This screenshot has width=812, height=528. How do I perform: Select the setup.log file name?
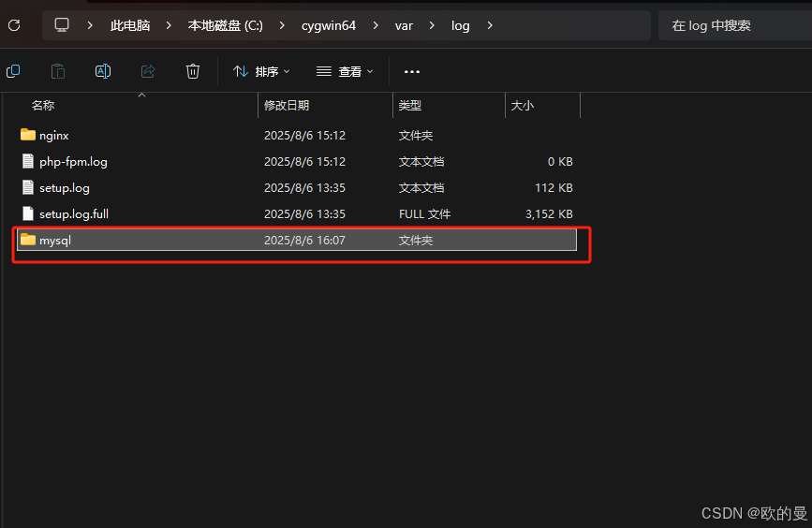tap(65, 188)
